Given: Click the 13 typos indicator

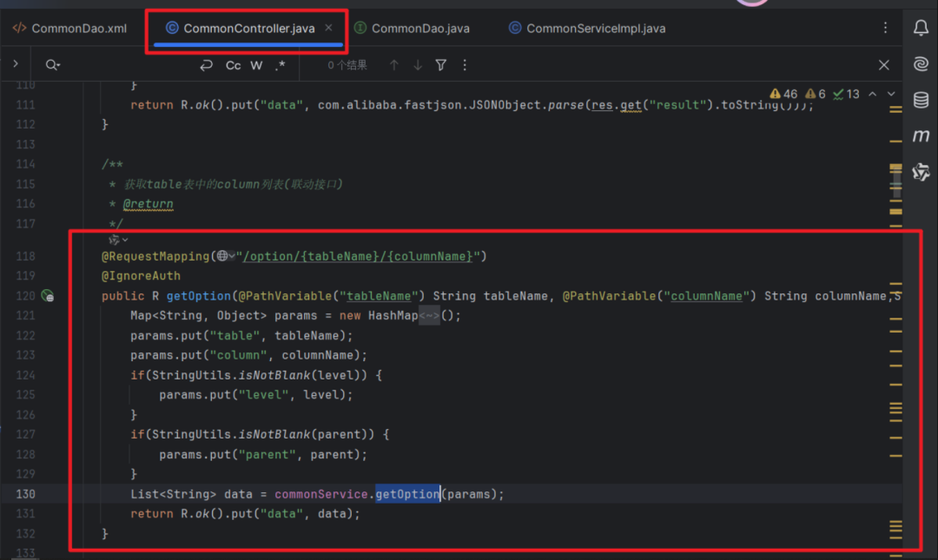Looking at the screenshot, I should 846,94.
